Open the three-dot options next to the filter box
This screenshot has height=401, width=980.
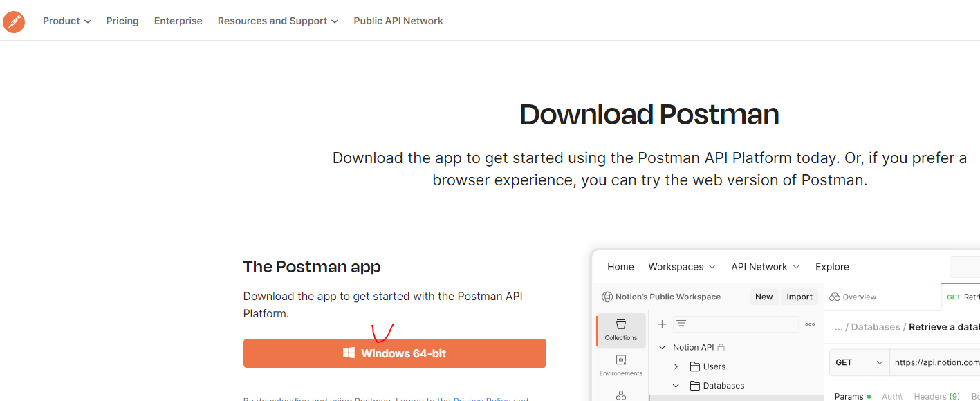(810, 324)
